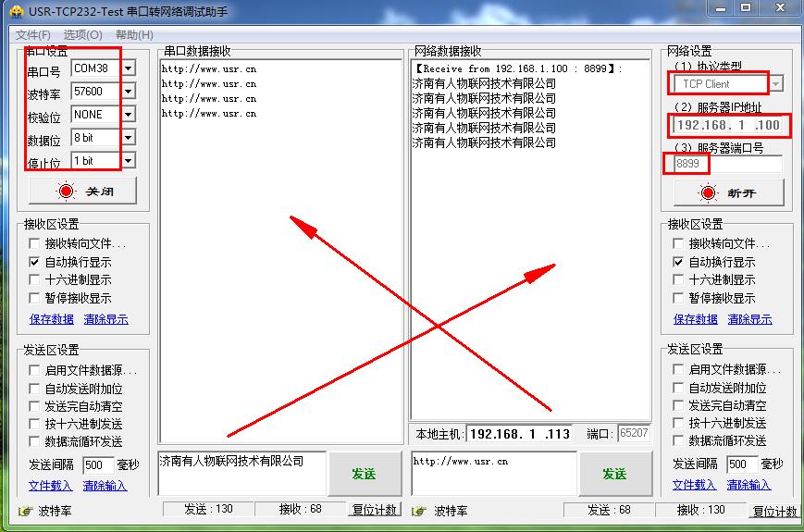Enable 十六进制显示 in serial receive settings
804x532 pixels.
coord(35,279)
